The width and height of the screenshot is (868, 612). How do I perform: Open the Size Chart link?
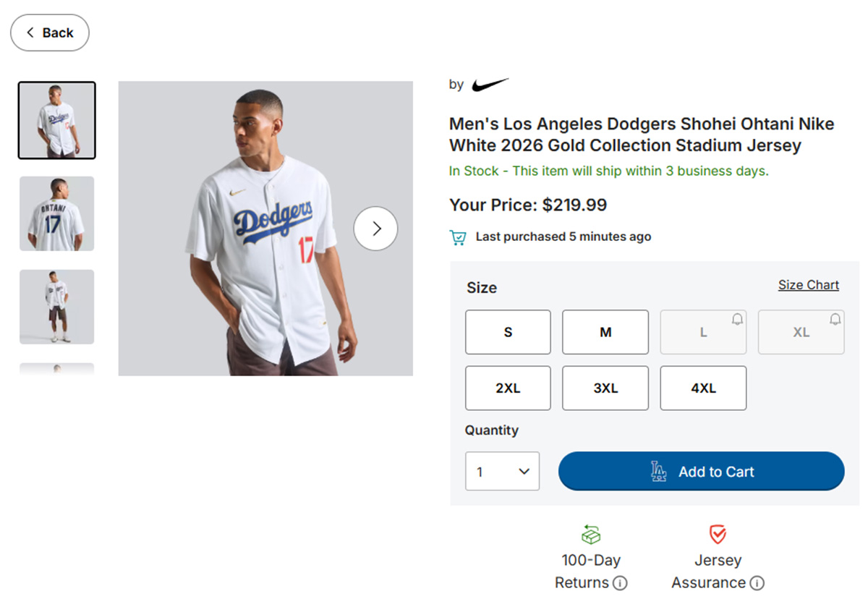tap(808, 285)
